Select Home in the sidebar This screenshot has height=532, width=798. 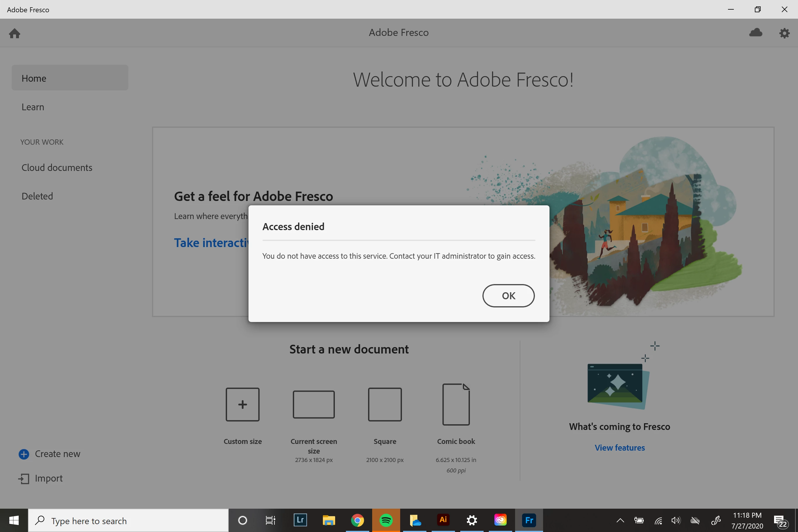pos(70,78)
